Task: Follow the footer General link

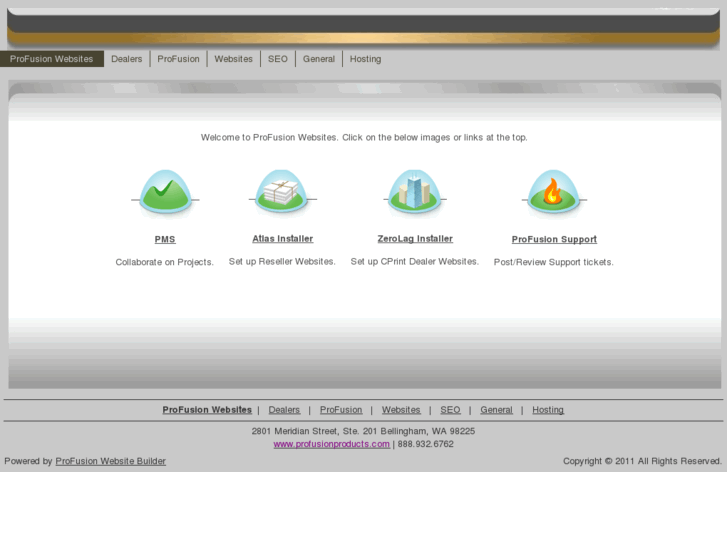Action: click(496, 410)
